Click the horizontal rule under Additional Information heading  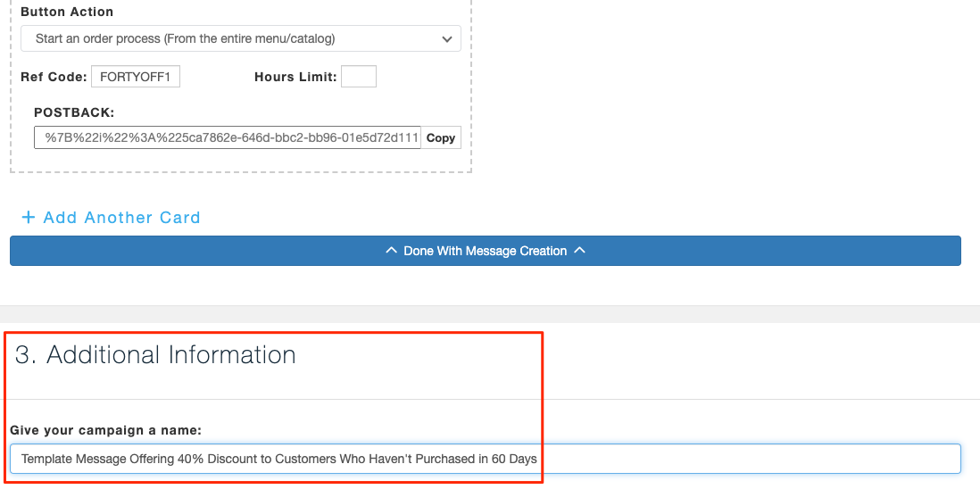(x=490, y=399)
